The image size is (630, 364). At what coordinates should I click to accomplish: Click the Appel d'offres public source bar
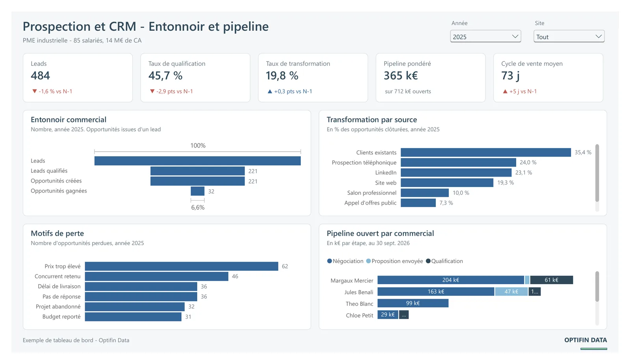418,203
